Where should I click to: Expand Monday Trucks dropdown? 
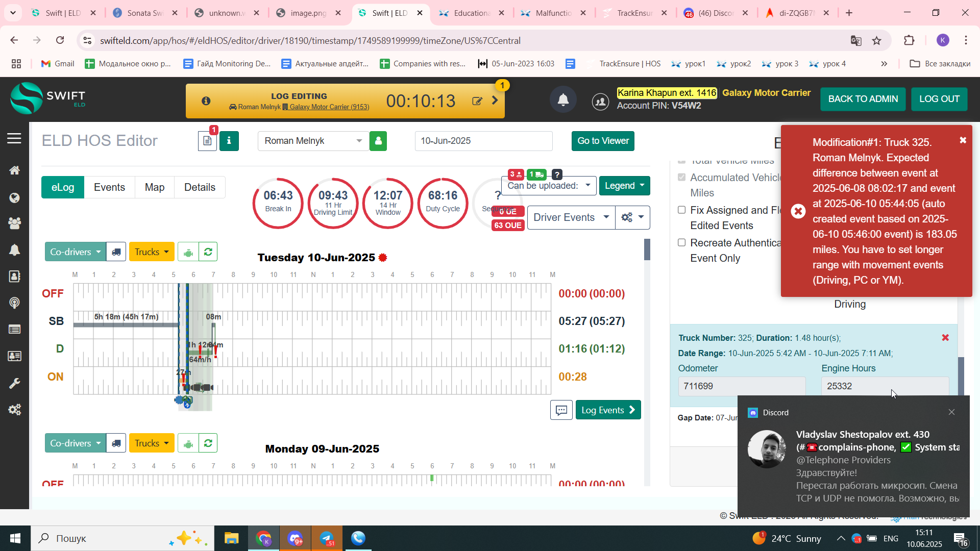[x=152, y=443]
